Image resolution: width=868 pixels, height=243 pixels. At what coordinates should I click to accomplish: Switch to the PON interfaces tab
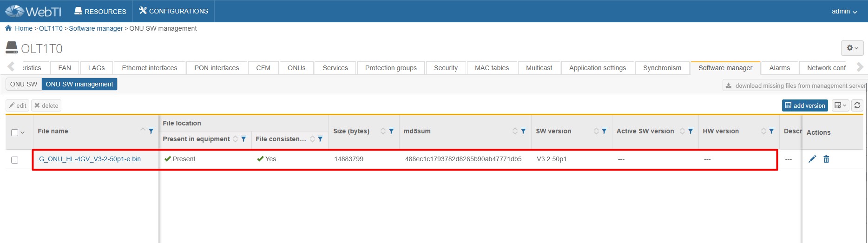click(217, 68)
